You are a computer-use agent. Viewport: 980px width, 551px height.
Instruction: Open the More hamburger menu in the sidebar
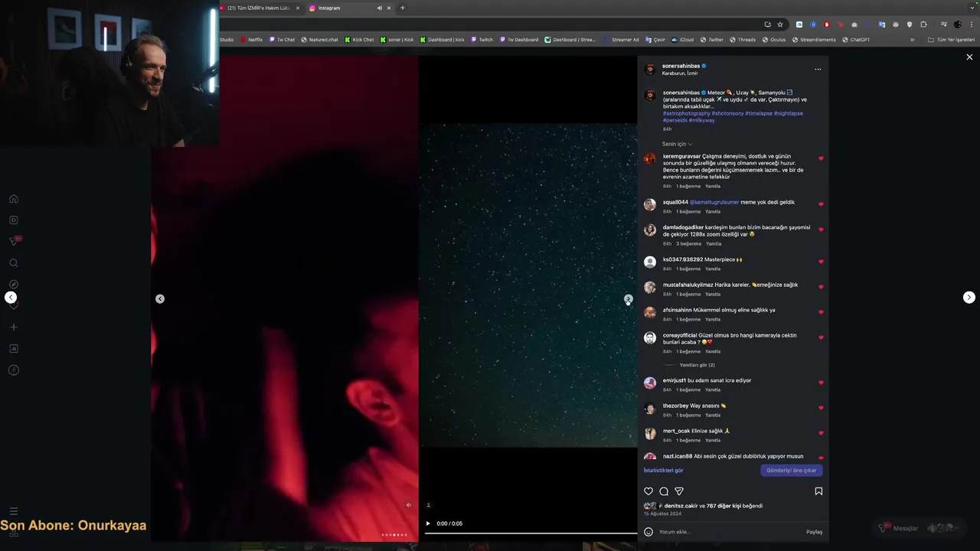14,511
